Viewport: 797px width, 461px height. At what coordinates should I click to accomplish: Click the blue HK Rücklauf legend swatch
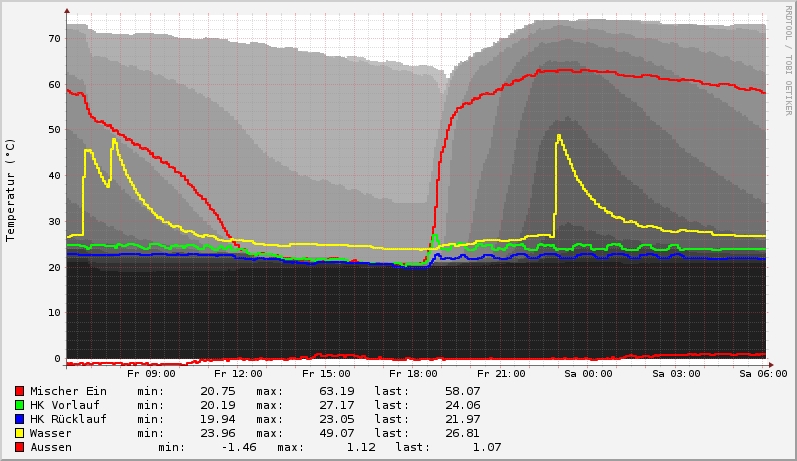pos(19,419)
